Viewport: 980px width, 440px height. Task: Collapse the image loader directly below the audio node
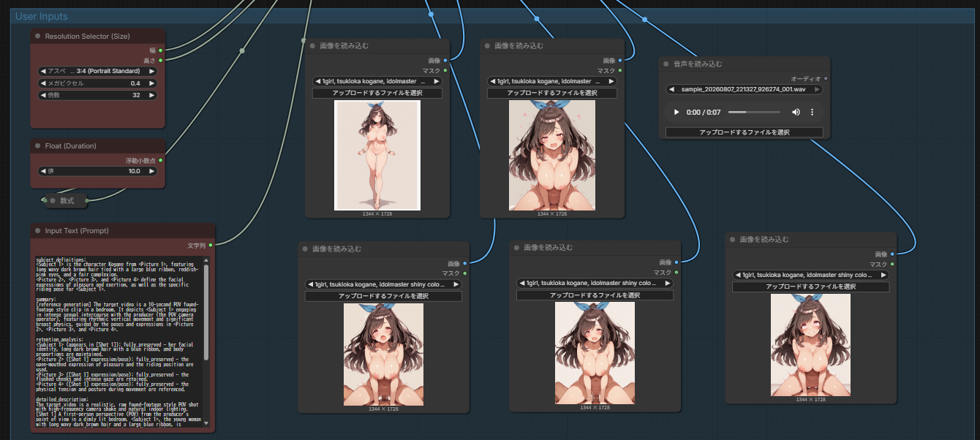[733, 239]
